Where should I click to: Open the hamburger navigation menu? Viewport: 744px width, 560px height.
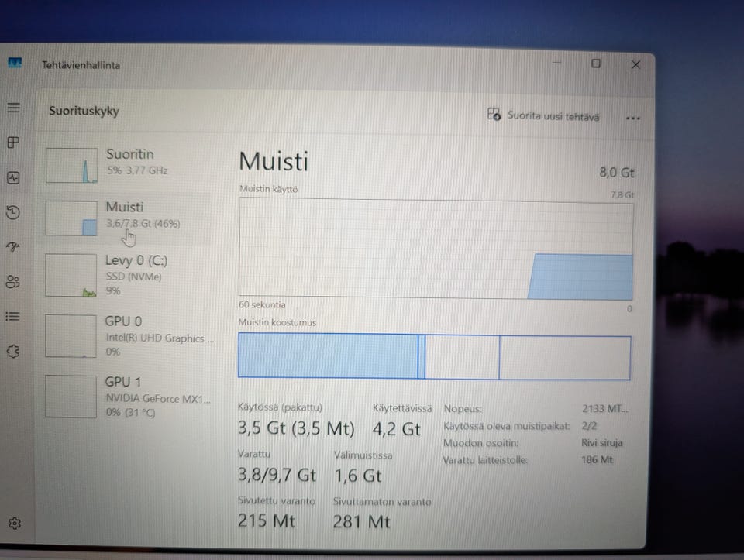click(14, 108)
